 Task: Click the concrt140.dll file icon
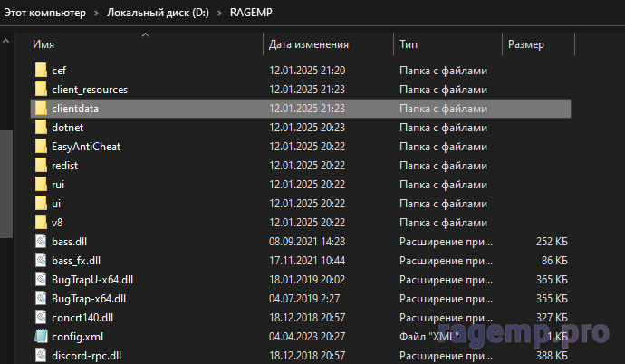click(41, 318)
